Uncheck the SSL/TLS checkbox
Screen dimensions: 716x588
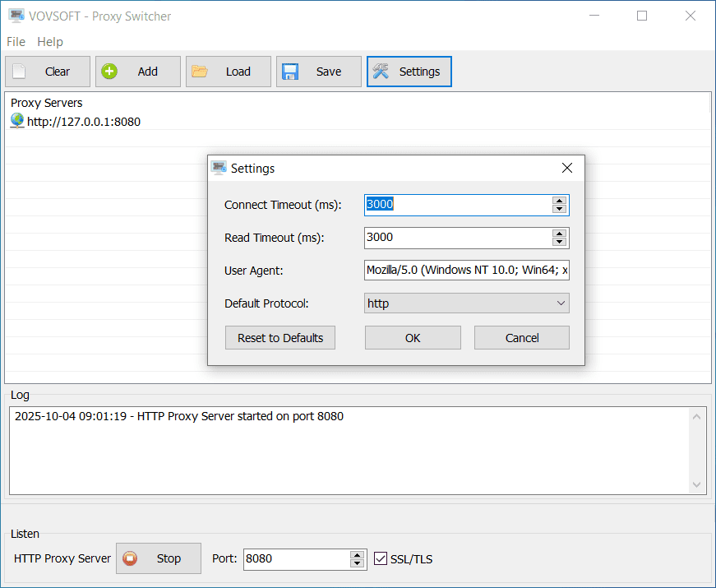coord(380,558)
